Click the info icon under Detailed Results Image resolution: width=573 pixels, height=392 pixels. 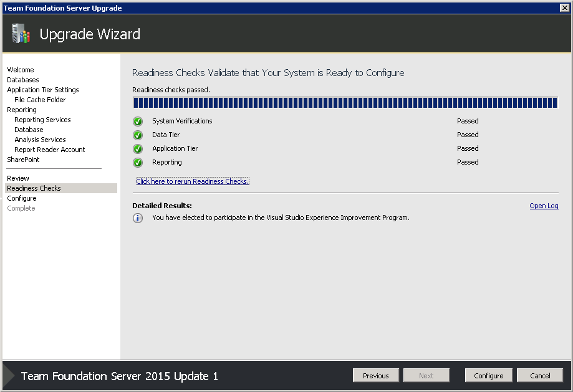coord(138,218)
